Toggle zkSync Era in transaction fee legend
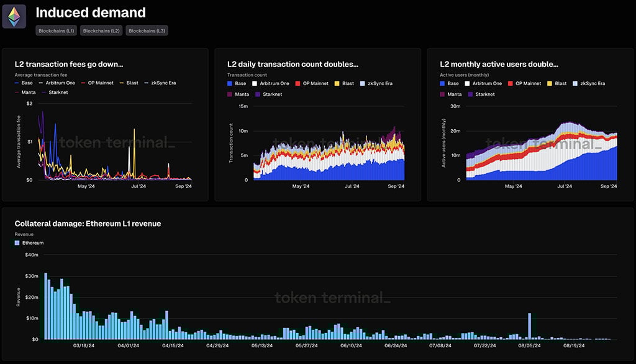The height and width of the screenshot is (364, 636). click(x=160, y=83)
